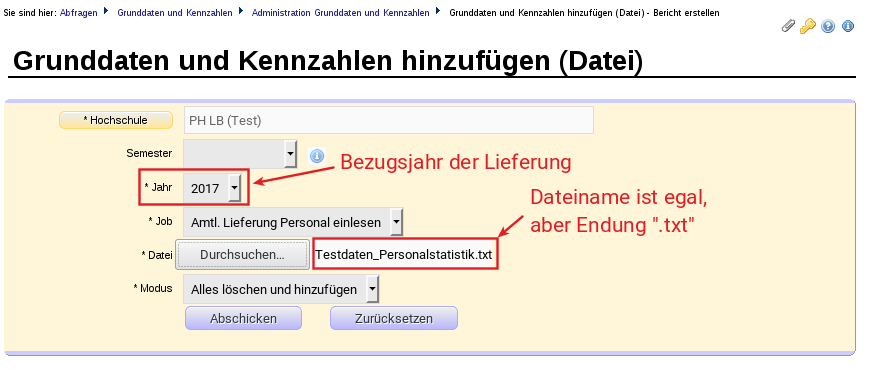The image size is (869, 370).
Task: Click the Job field label
Action: [x=160, y=221]
